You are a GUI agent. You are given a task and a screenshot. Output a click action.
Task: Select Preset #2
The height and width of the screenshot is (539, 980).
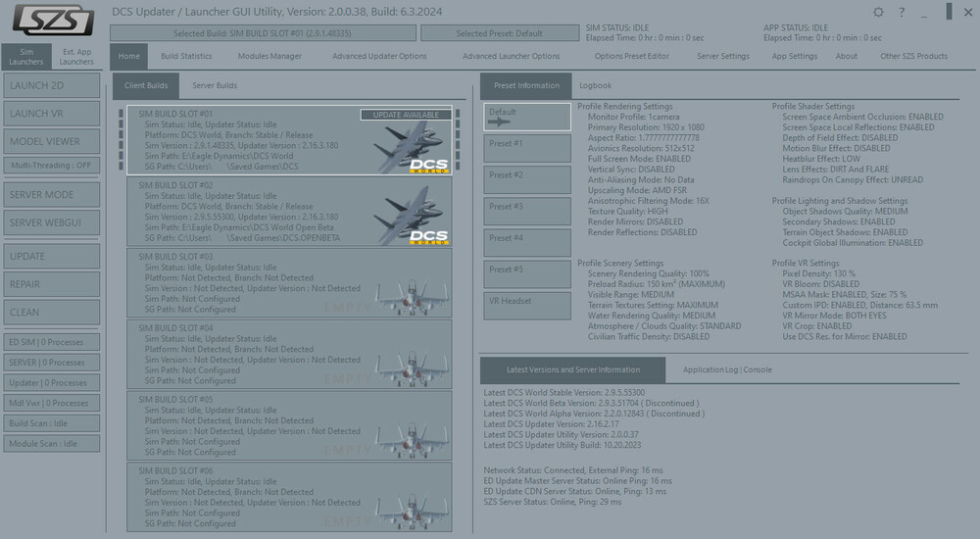pyautogui.click(x=527, y=180)
